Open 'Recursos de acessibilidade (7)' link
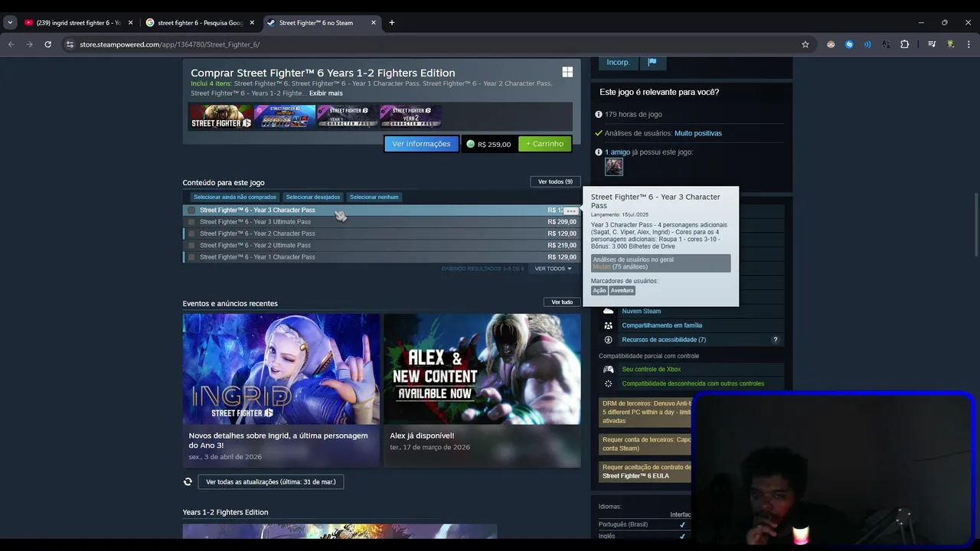Viewport: 980px width, 551px height. (664, 340)
